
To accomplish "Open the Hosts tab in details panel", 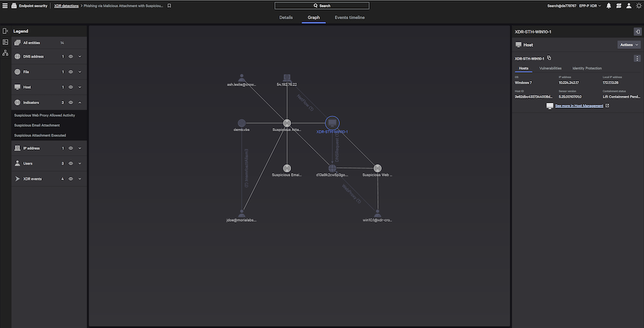I will click(x=523, y=68).
